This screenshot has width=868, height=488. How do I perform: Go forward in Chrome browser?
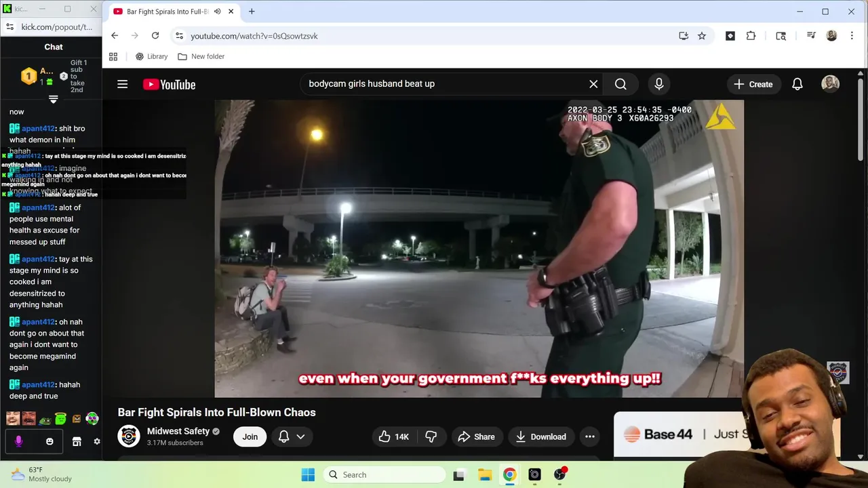135,36
